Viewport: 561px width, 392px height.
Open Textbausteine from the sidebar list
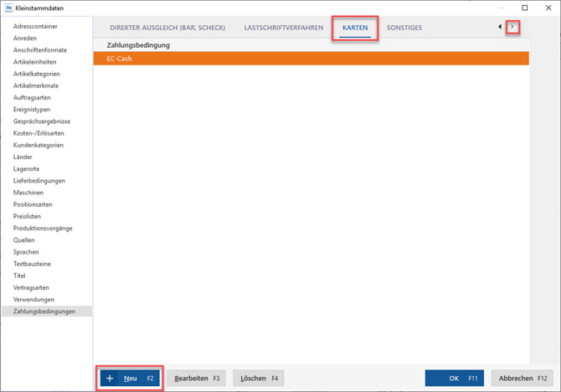coord(33,263)
